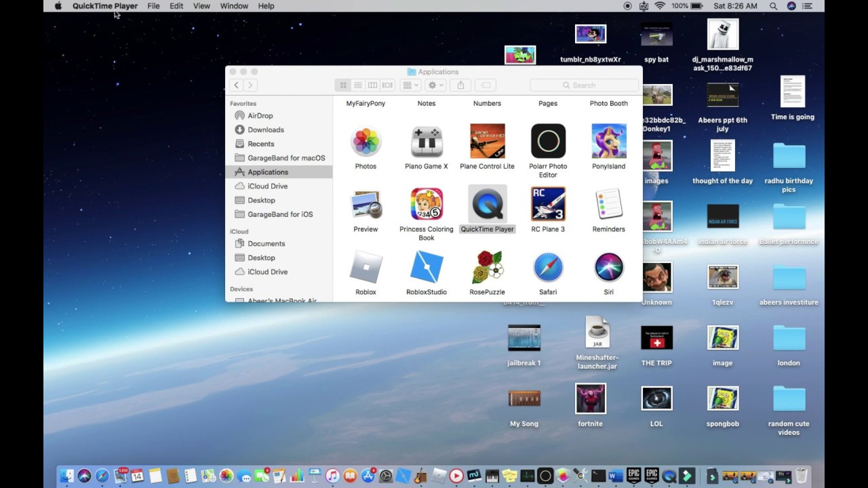Switch Finder to column view

372,85
